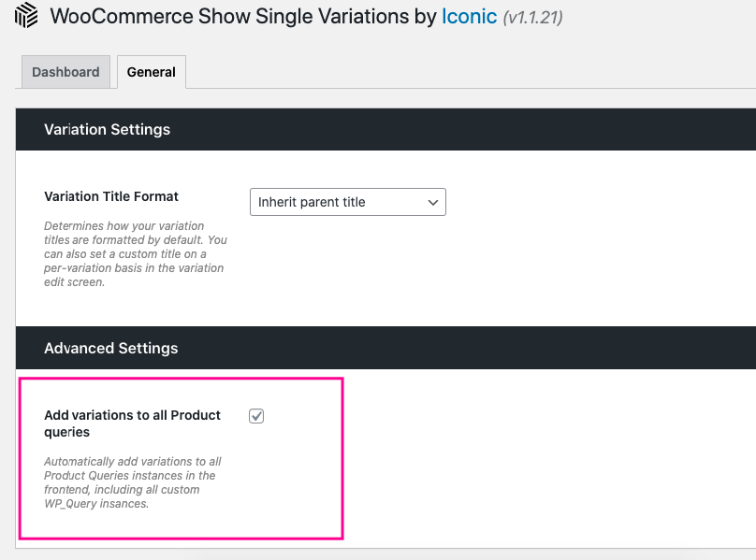
Task: Click the Product Queries description text
Action: (x=132, y=476)
